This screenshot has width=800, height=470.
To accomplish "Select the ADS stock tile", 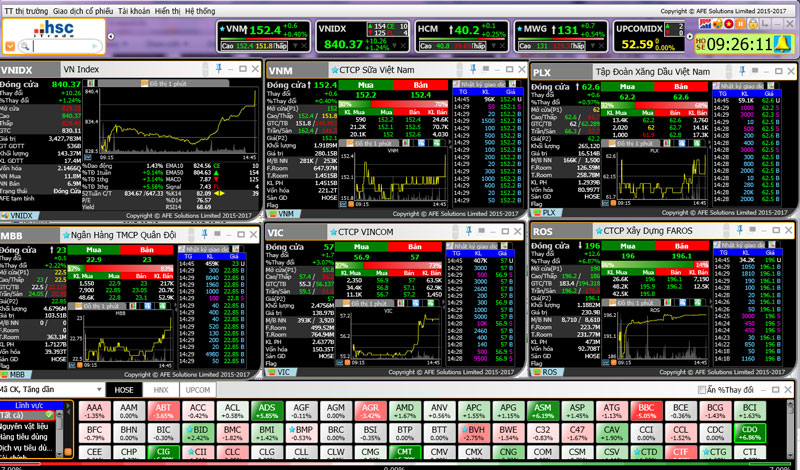I will [x=267, y=411].
